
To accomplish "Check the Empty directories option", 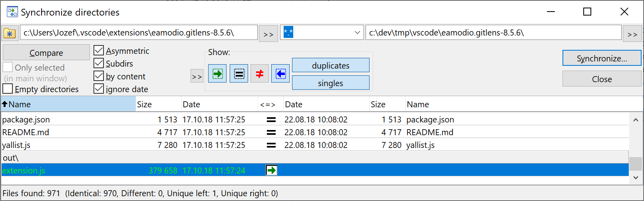I will 8,89.
